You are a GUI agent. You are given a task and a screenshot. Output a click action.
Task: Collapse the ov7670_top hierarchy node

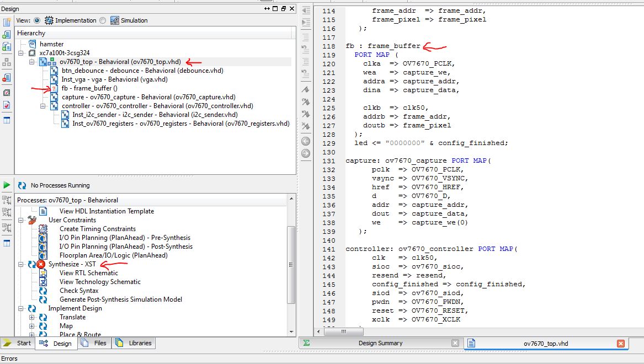32,62
